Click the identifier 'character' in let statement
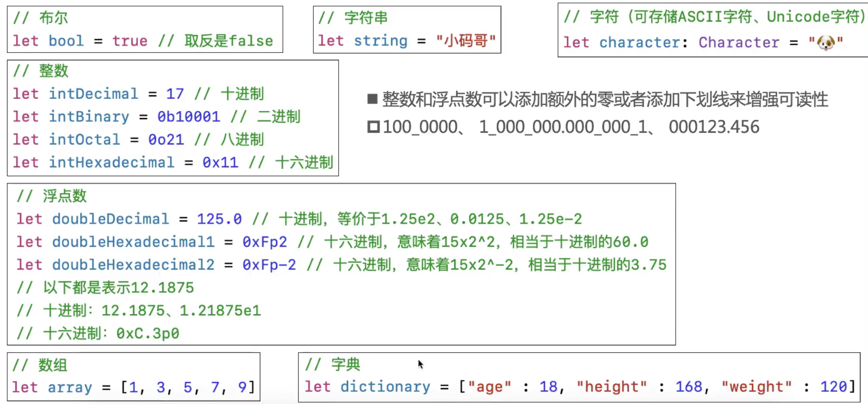This screenshot has width=868, height=404. pos(639,42)
